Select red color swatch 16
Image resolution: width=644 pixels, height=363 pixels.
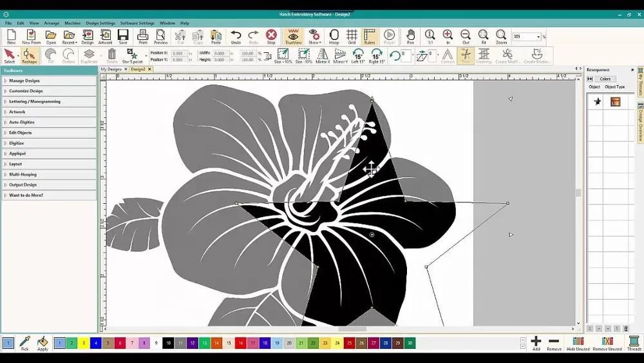[240, 344]
